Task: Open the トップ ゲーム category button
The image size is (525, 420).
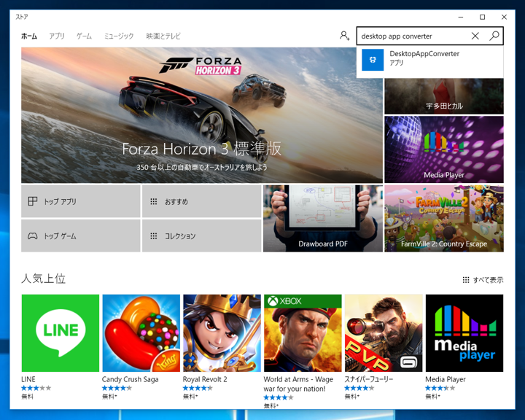Action: [81, 236]
